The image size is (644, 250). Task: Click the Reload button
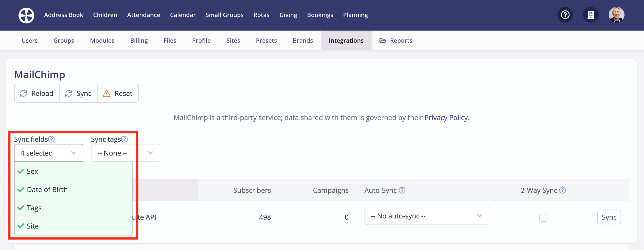[x=37, y=93]
